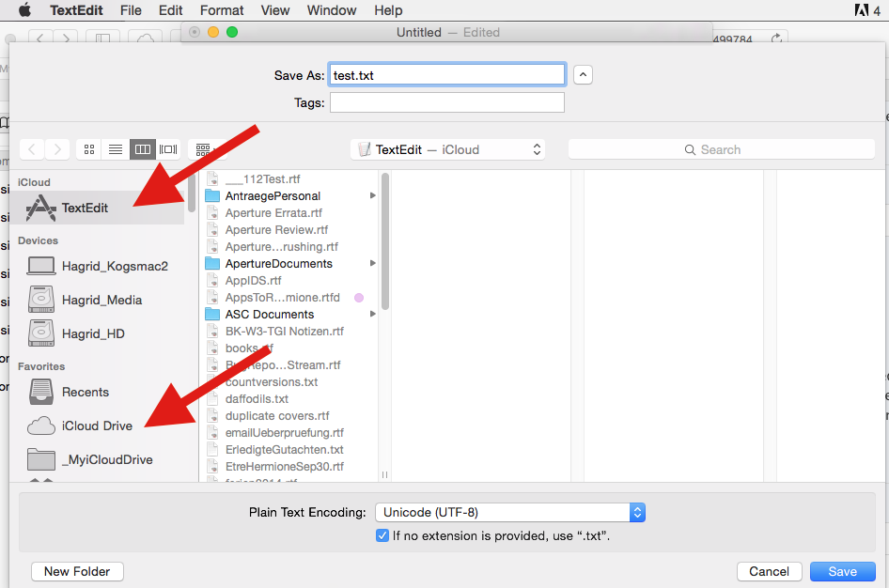Click the cloud icon in the background window toolbar
The image size is (889, 588).
click(x=146, y=39)
